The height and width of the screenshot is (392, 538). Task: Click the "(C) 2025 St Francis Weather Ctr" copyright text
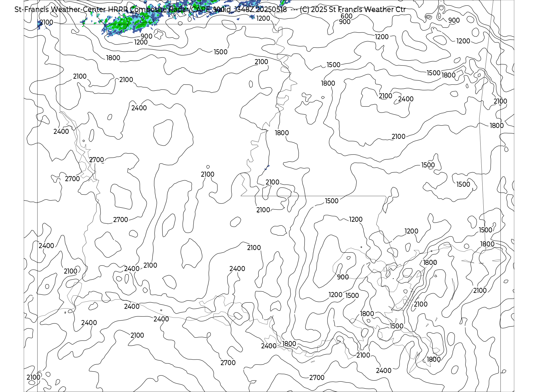click(x=353, y=10)
